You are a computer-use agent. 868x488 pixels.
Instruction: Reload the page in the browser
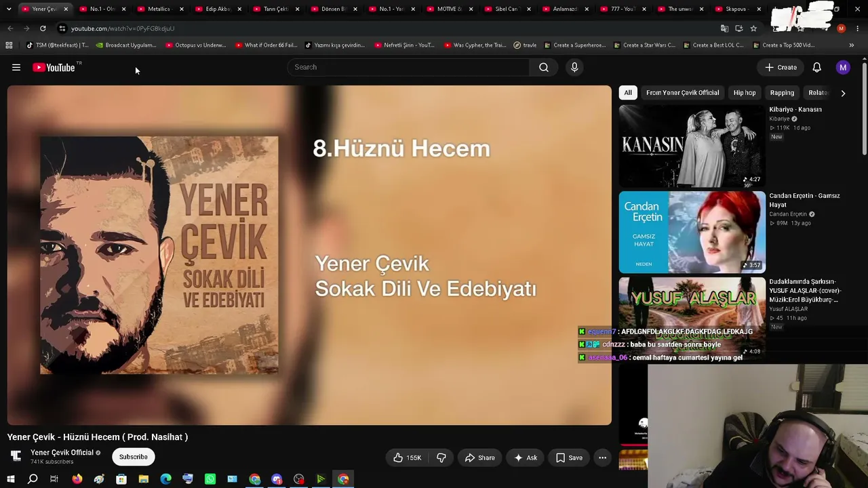tap(43, 28)
